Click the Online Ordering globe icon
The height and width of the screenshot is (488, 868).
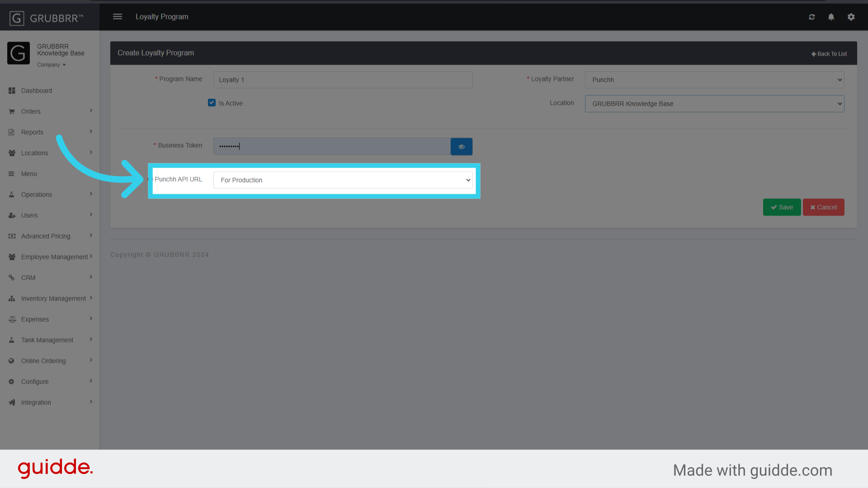[12, 361]
